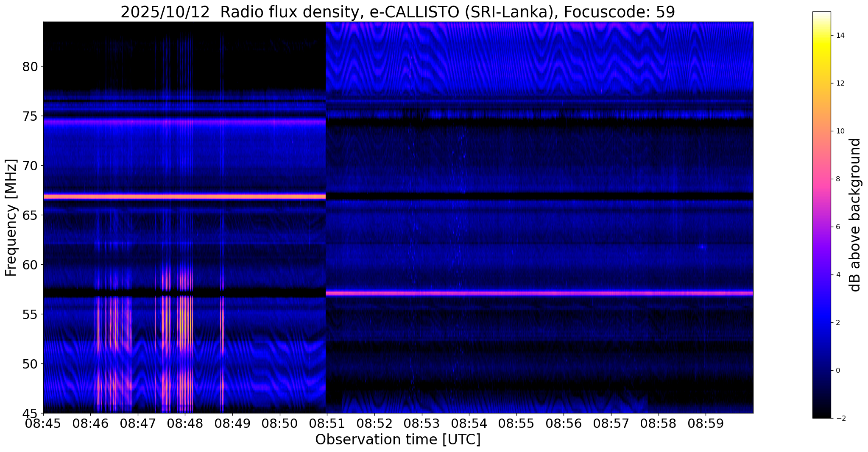Click the colorbar tick label 14
Viewport: 868px width, 452px height.
click(x=840, y=36)
